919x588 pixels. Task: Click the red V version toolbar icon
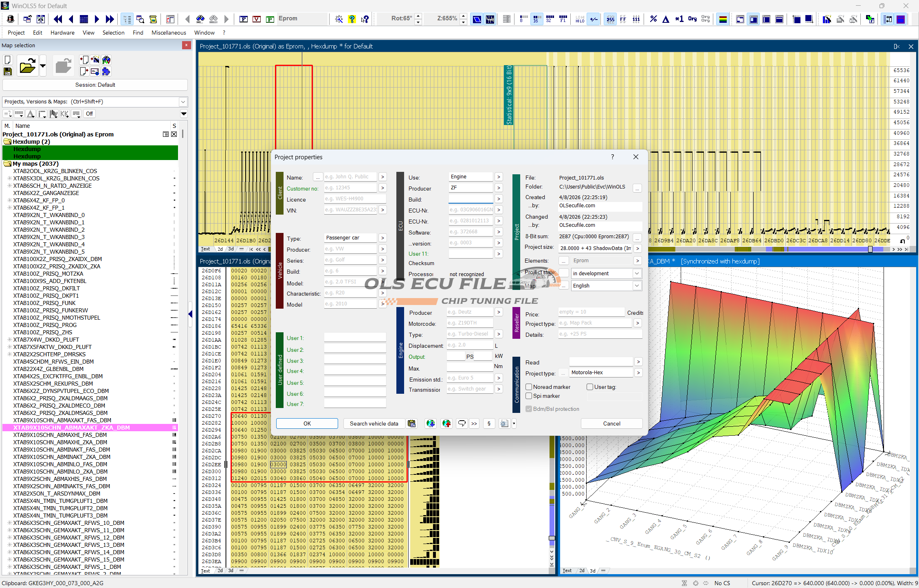click(257, 19)
